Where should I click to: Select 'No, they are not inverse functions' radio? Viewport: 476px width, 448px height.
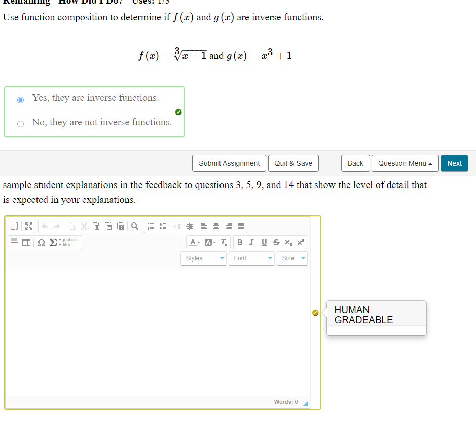(20, 124)
